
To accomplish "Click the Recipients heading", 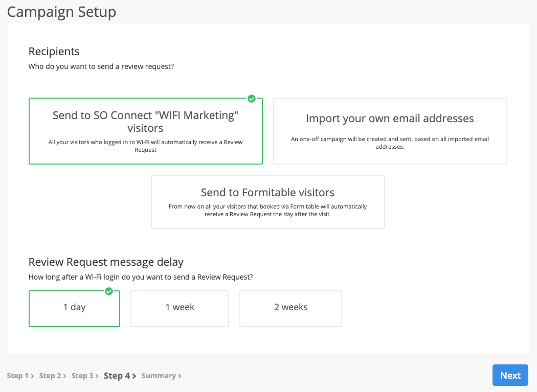I will click(54, 51).
